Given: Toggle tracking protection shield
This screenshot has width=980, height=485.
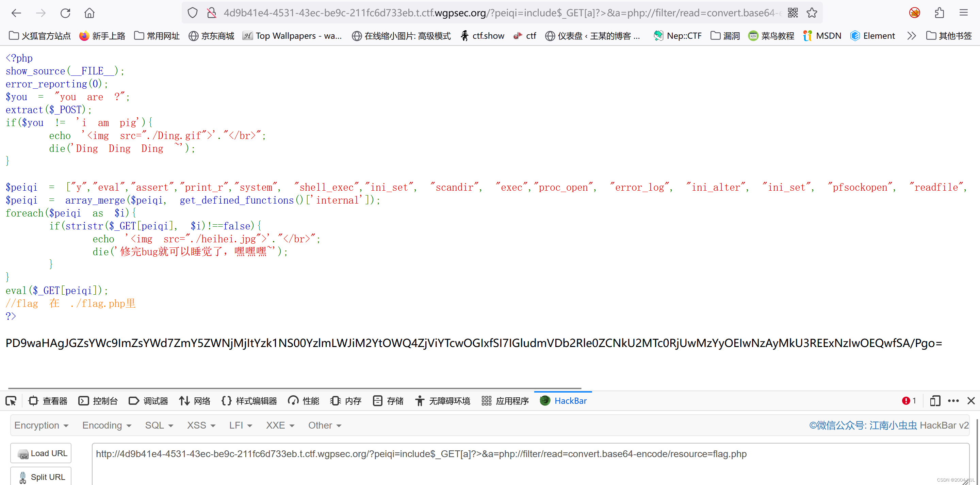Looking at the screenshot, I should tap(192, 13).
